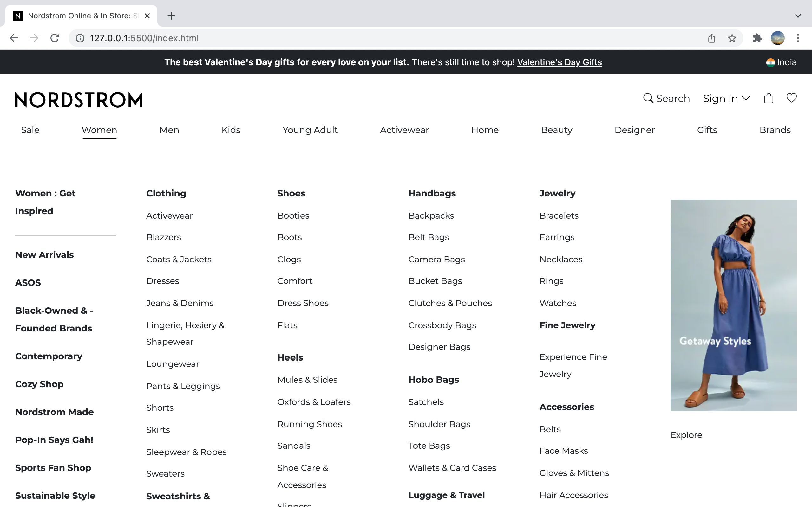Open the browser extensions puzzle icon
812x507 pixels.
coord(757,38)
